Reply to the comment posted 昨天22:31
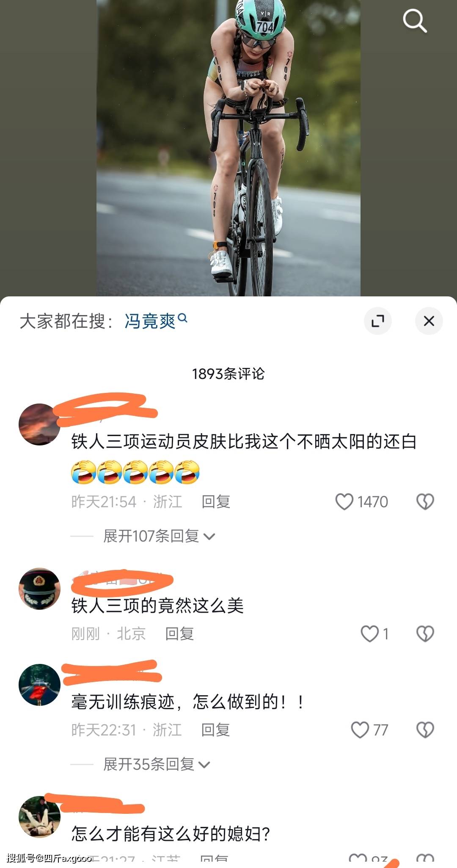The height and width of the screenshot is (868, 457). coord(215,730)
